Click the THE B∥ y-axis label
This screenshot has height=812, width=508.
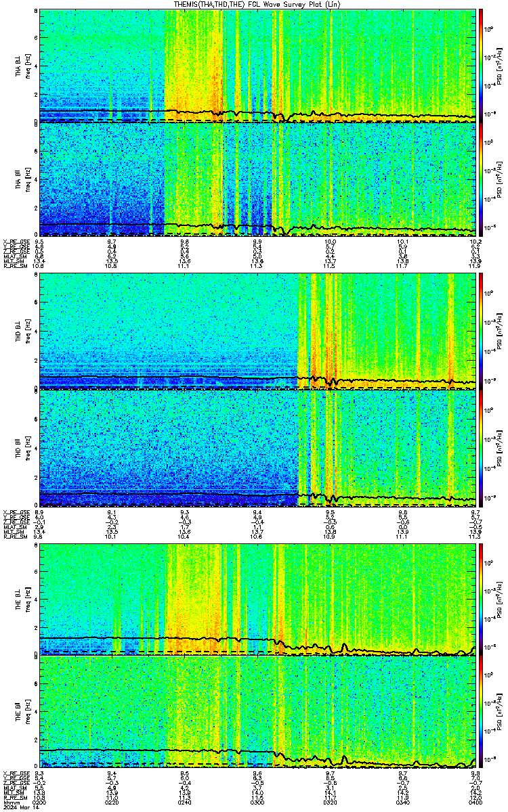pos(18,712)
